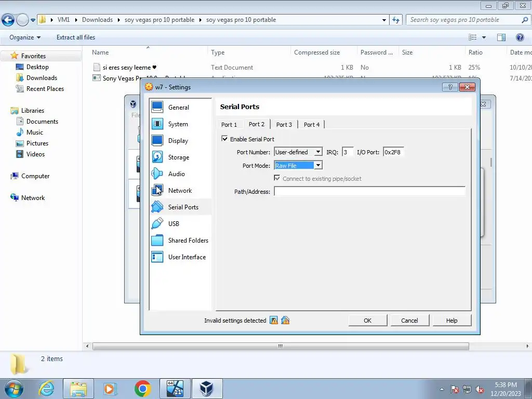Select Music library
Image resolution: width=532 pixels, height=399 pixels.
pos(35,132)
